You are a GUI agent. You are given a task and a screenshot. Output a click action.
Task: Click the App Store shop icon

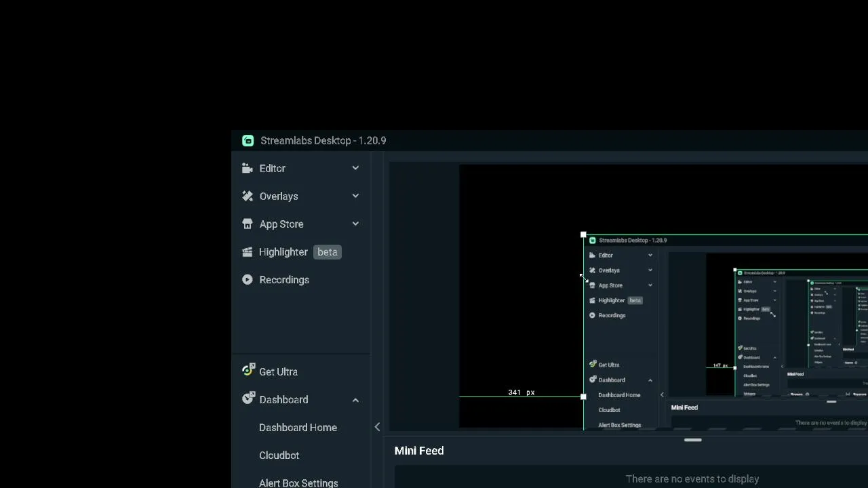click(x=247, y=224)
